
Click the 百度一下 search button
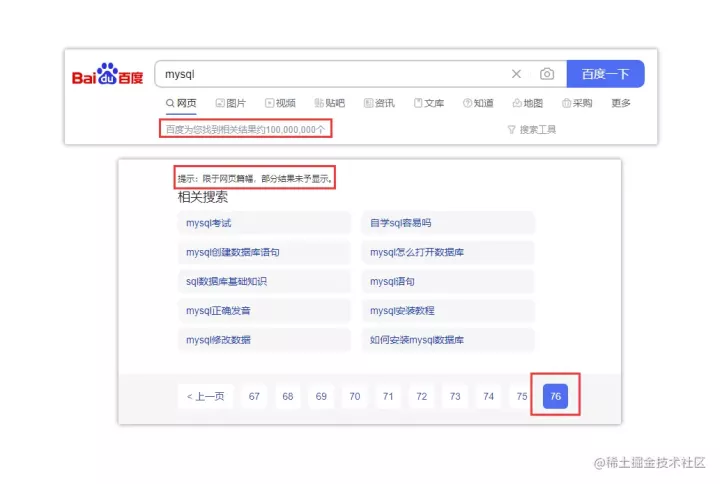click(x=605, y=74)
